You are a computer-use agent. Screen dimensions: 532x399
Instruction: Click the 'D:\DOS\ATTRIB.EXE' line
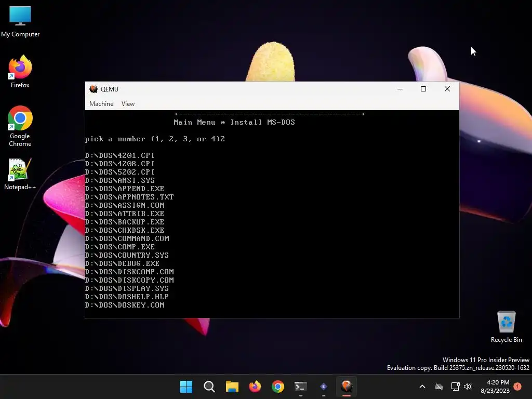(125, 214)
